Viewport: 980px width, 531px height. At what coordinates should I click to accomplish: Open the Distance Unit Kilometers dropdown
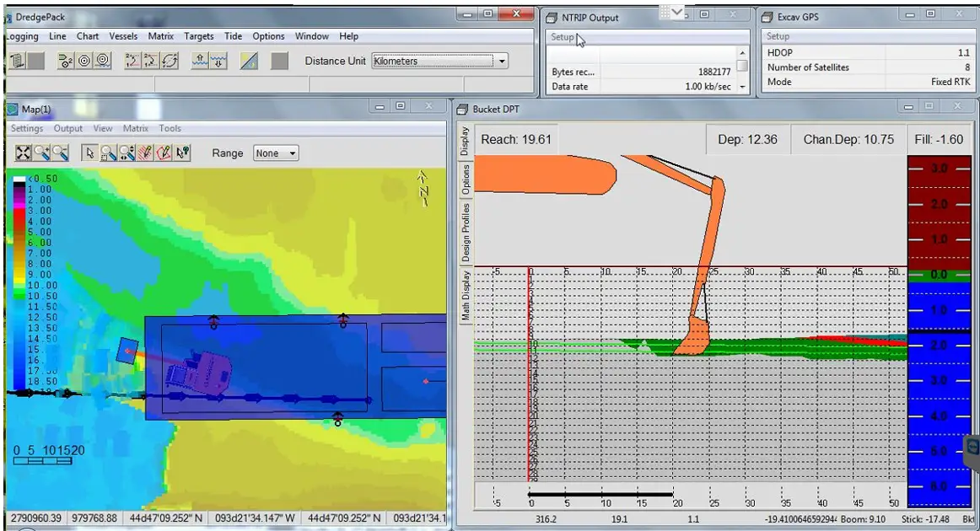click(x=502, y=61)
